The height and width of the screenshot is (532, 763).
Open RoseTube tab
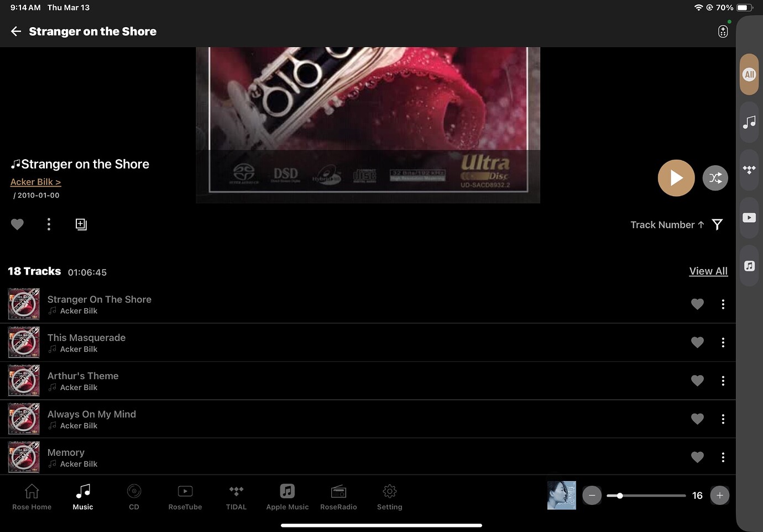[x=185, y=497]
